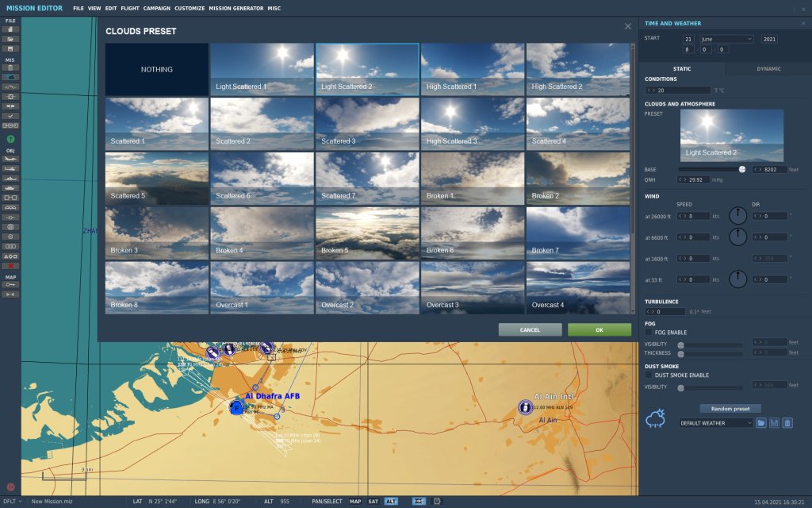This screenshot has height=508, width=812.
Task: Click the red X remove object icon
Action: tap(10, 266)
